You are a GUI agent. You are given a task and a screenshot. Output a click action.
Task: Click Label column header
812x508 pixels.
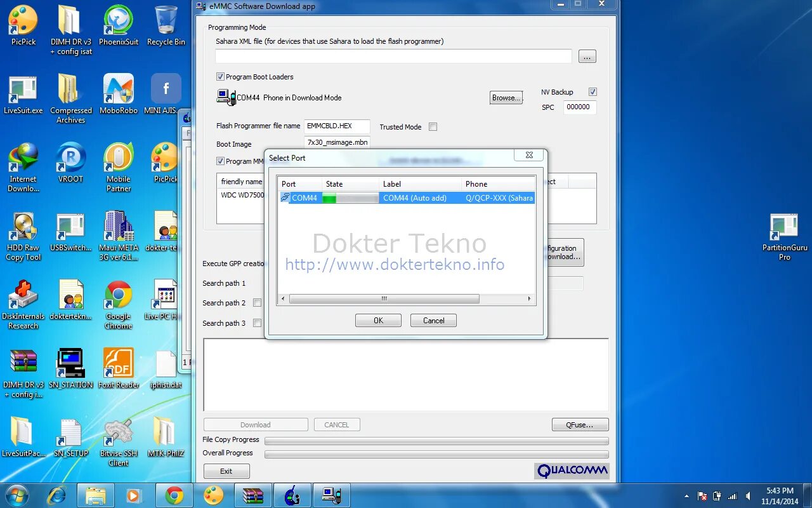tap(421, 184)
